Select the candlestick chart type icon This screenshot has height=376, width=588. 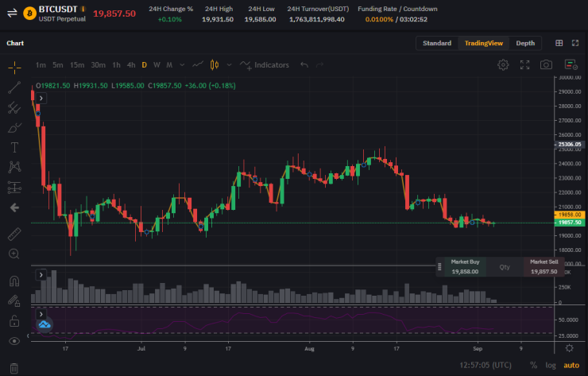point(215,65)
